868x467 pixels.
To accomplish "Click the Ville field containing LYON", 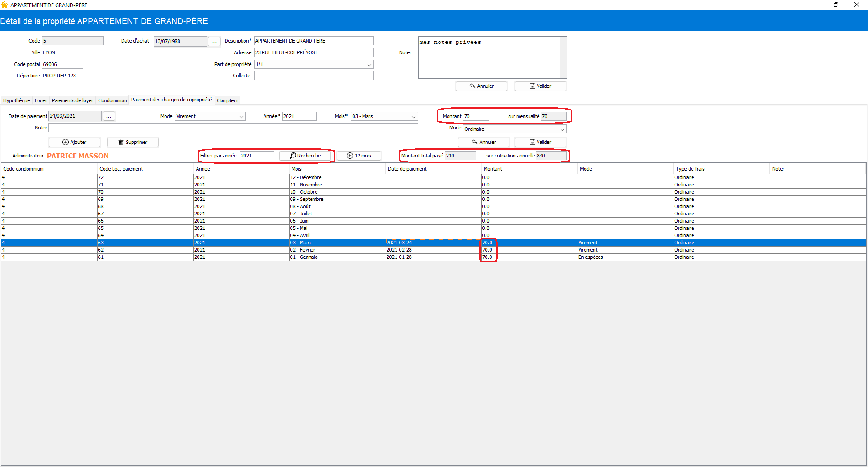I will pos(98,52).
